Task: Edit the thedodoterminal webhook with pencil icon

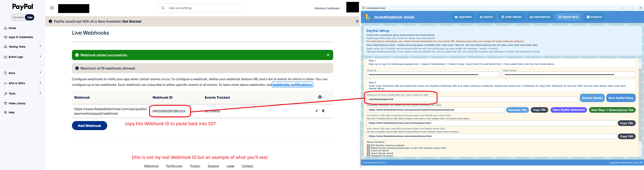Action: 317,111
